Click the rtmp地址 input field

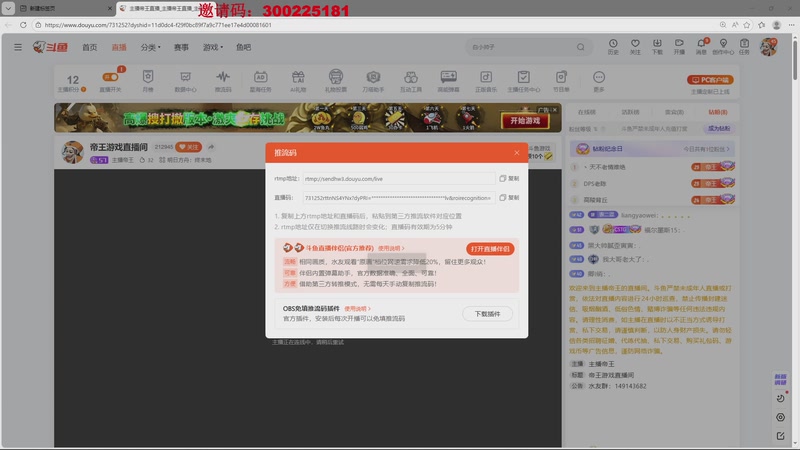(398, 179)
